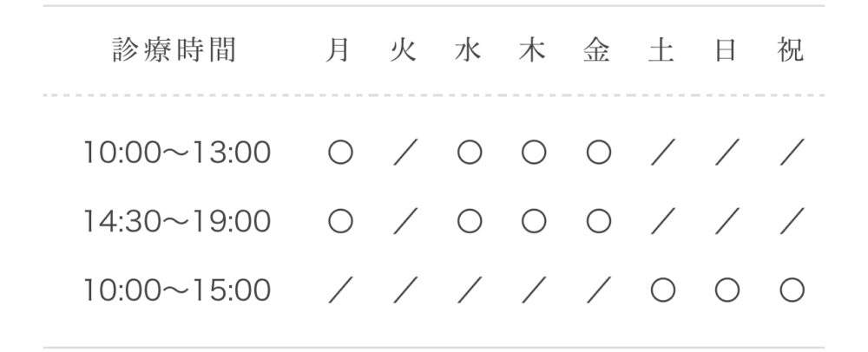
Task: Click slash mark for Saturday 14:30〜19:00
Action: point(663,221)
